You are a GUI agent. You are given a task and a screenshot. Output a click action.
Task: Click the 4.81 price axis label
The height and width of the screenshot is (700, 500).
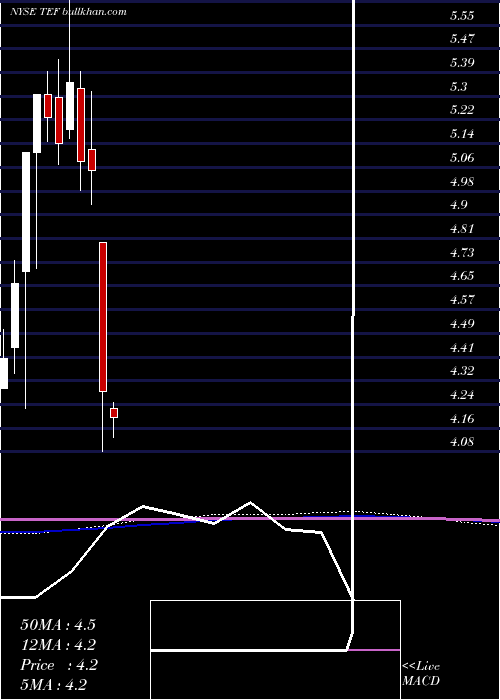(462, 229)
